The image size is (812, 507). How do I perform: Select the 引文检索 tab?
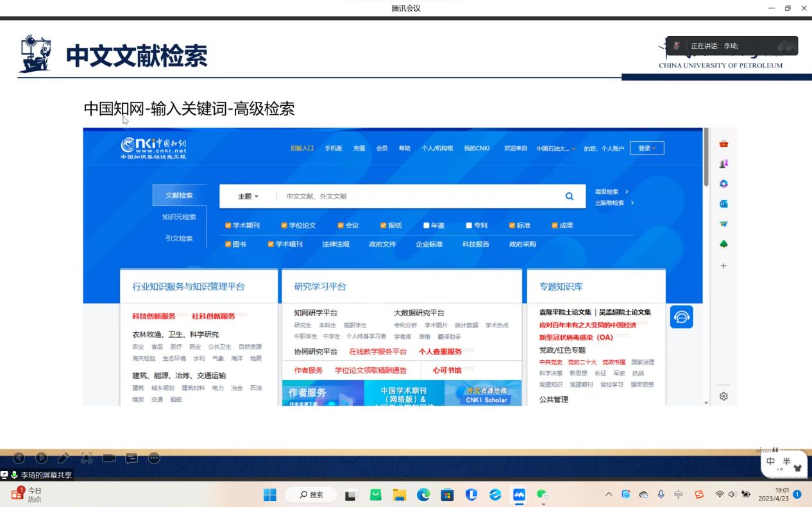point(179,238)
